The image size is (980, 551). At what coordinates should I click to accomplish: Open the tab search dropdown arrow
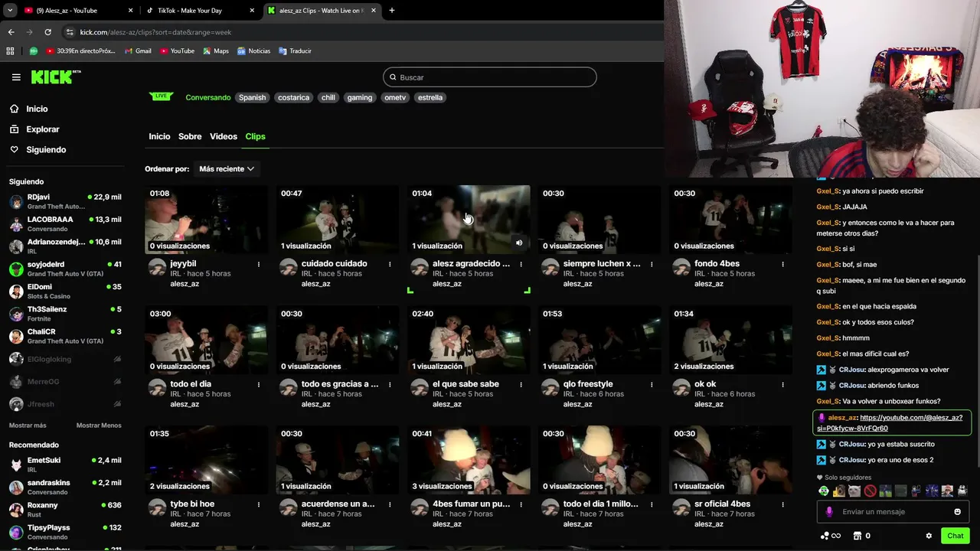tap(10, 11)
